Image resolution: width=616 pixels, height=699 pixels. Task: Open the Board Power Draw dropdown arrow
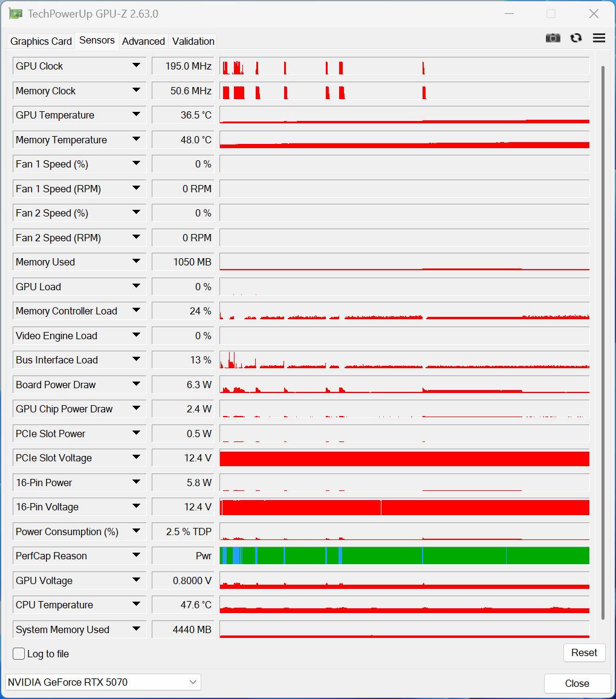point(137,385)
